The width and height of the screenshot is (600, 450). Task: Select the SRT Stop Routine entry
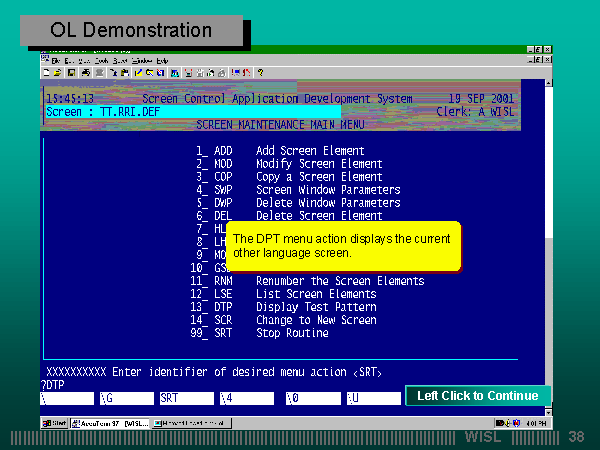tap(289, 333)
